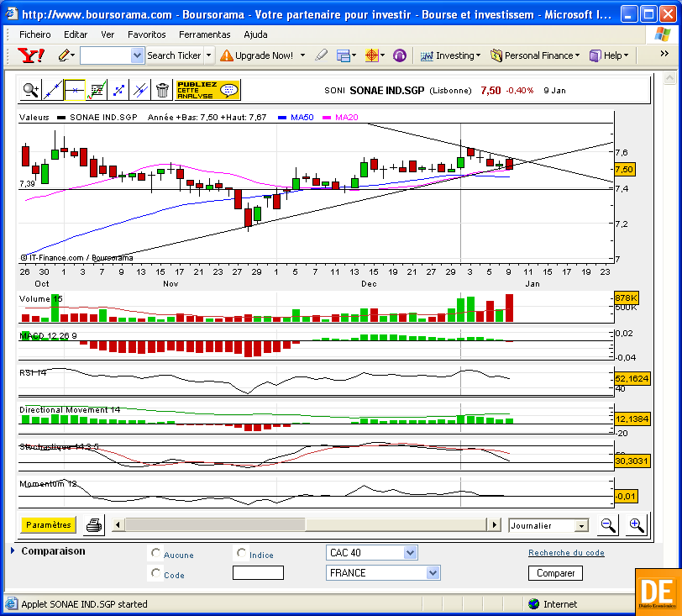Click the Yahoo toolbar pencil icon
Viewport: 682px width, 616px height.
pos(64,55)
